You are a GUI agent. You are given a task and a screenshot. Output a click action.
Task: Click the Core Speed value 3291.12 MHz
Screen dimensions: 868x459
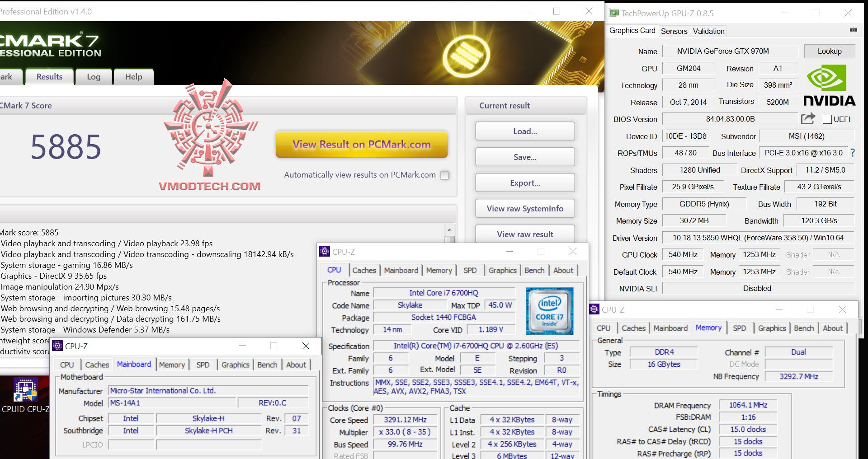click(405, 420)
